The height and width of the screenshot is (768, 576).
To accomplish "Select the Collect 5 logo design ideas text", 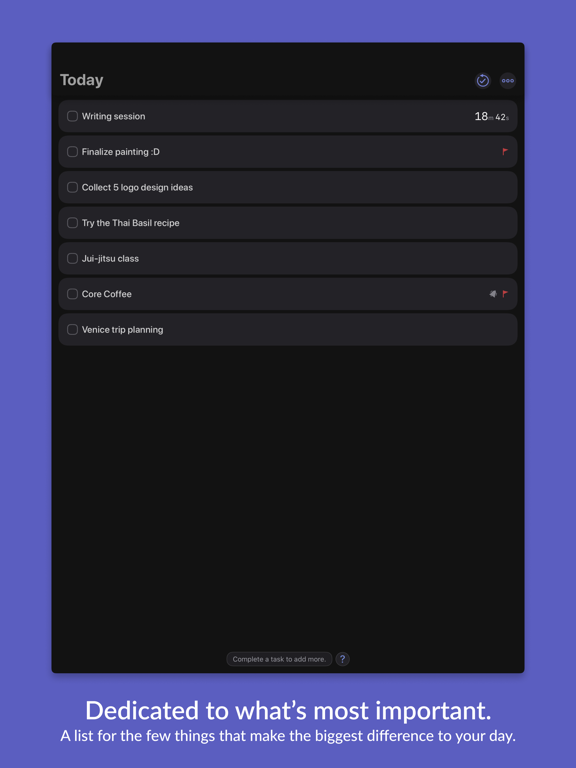I will tap(137, 188).
